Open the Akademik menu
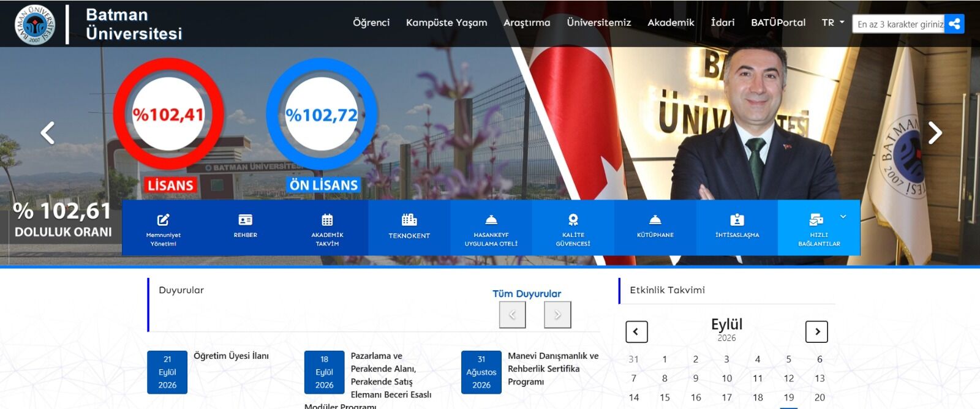This screenshot has width=980, height=409. click(671, 23)
